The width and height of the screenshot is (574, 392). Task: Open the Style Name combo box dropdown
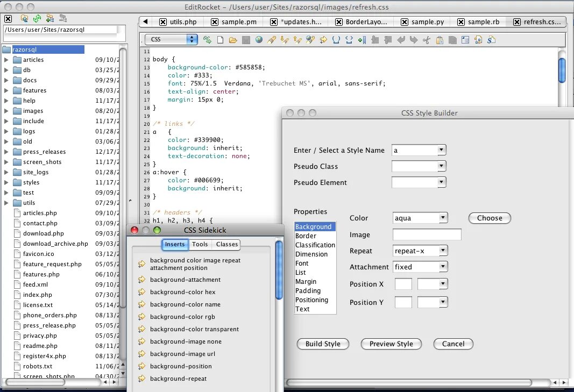point(442,149)
